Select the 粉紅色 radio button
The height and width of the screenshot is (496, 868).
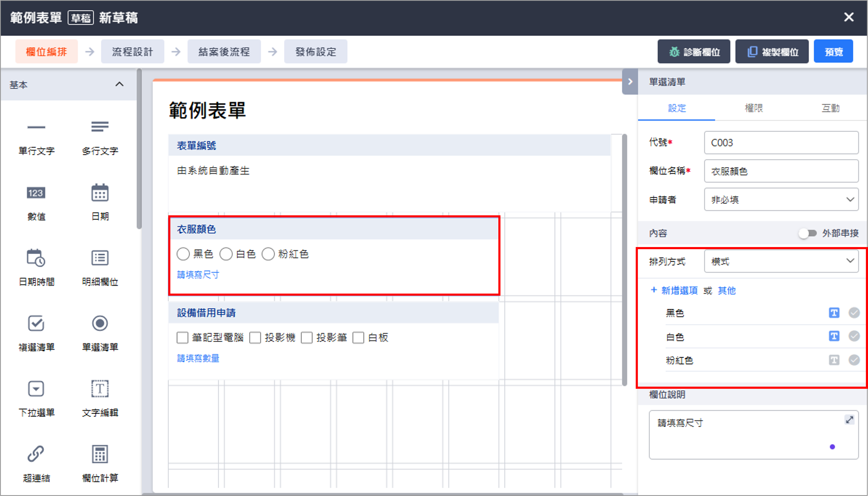(268, 254)
